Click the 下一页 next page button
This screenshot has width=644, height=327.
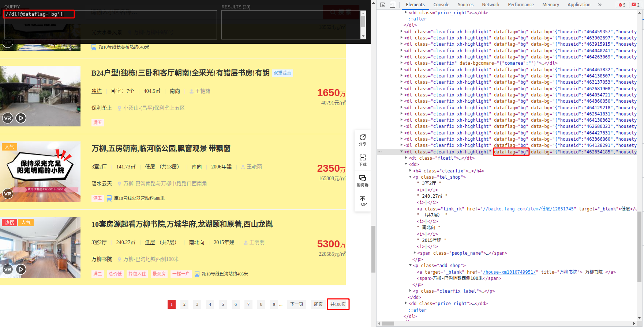[297, 304]
